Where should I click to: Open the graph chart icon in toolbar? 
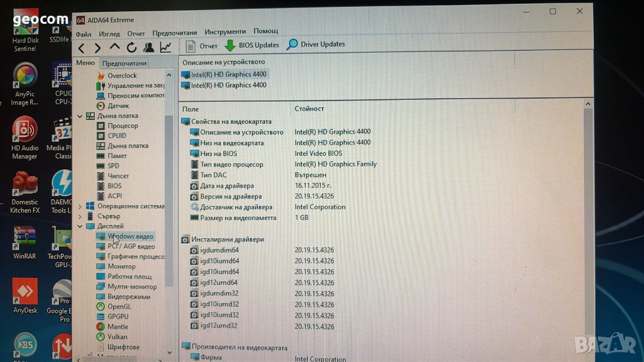point(165,47)
